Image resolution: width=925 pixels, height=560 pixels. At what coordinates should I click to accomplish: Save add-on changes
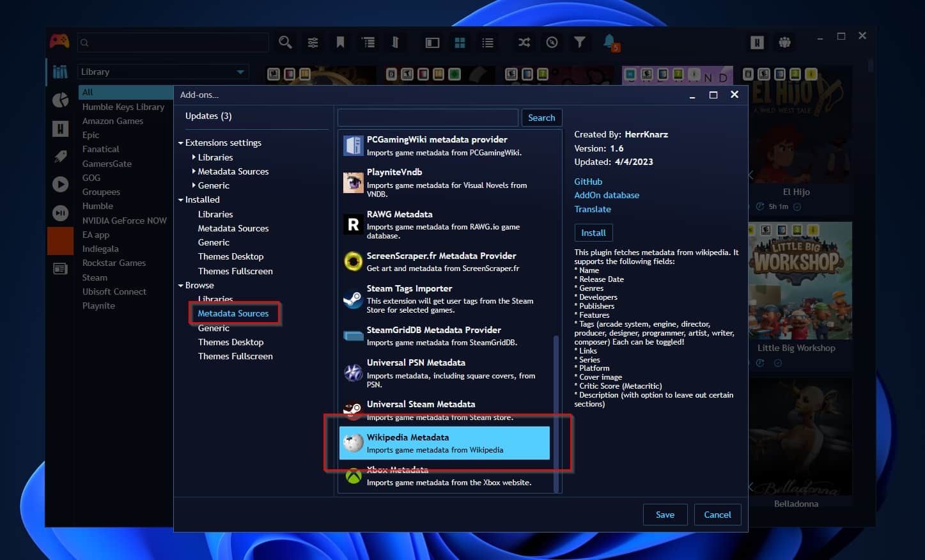[x=665, y=515]
